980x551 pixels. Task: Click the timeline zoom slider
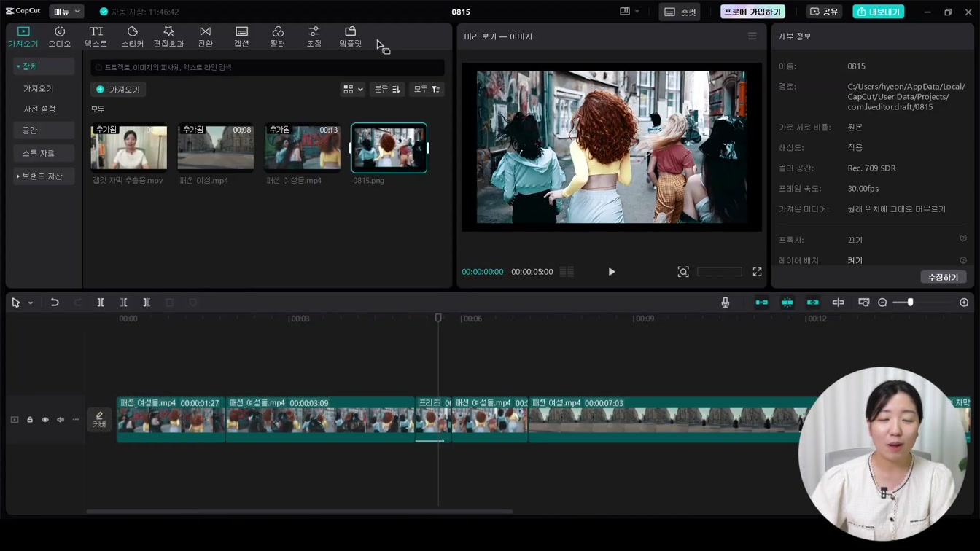tap(923, 302)
